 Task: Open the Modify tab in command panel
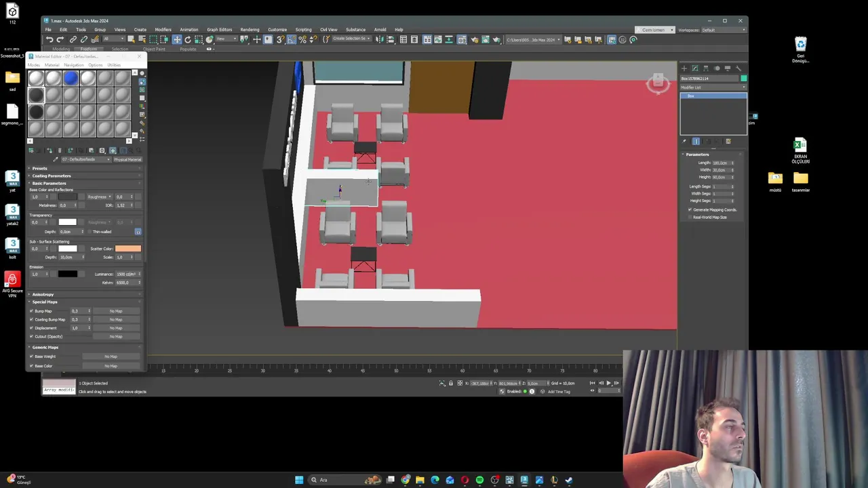[695, 68]
